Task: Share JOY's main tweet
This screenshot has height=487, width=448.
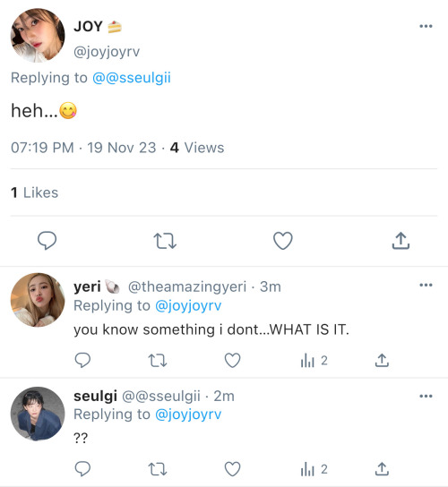Action: [x=401, y=241]
